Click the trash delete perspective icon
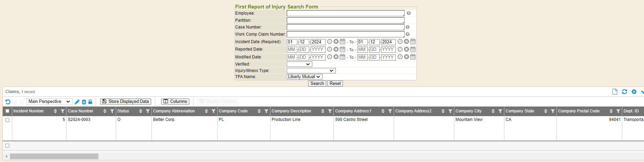This screenshot has height=162, width=644. pos(84,102)
